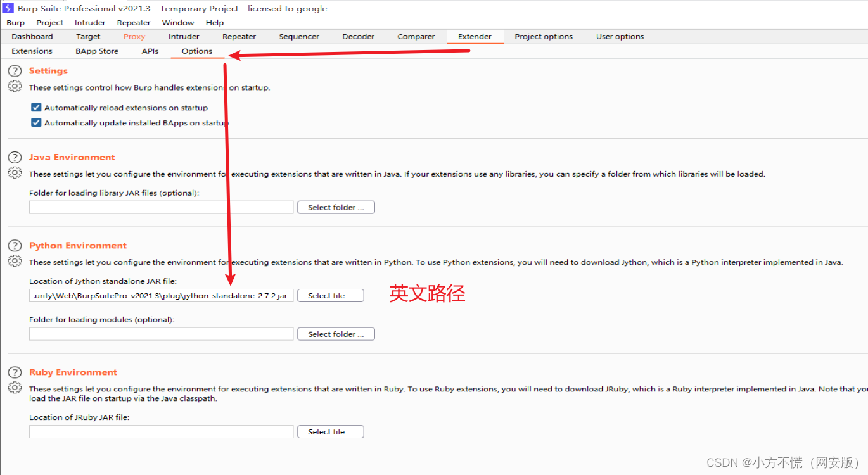The image size is (868, 475).
Task: Open help icon for the Settings section
Action: click(15, 71)
